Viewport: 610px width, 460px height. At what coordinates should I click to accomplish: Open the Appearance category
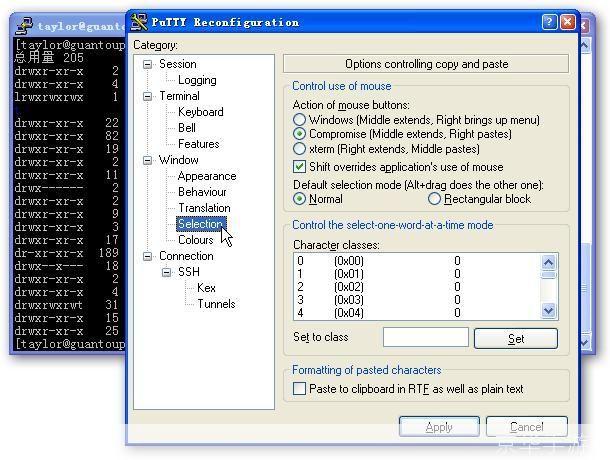click(x=207, y=176)
